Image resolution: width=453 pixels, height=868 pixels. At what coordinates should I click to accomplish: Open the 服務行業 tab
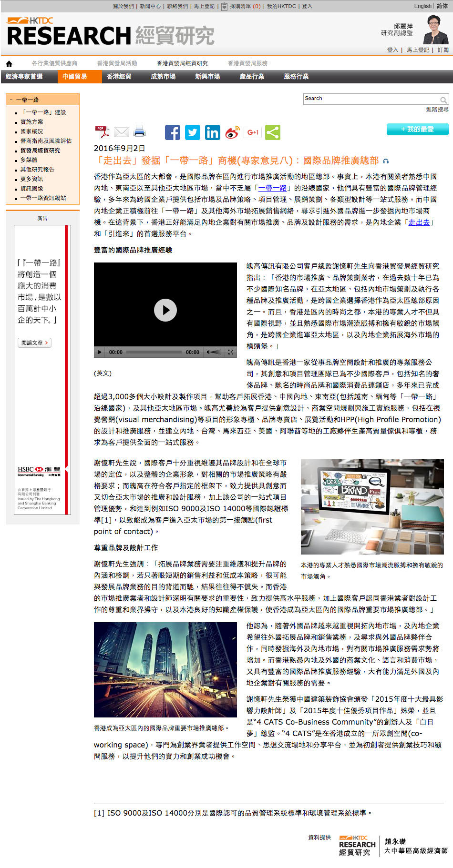pos(296,77)
